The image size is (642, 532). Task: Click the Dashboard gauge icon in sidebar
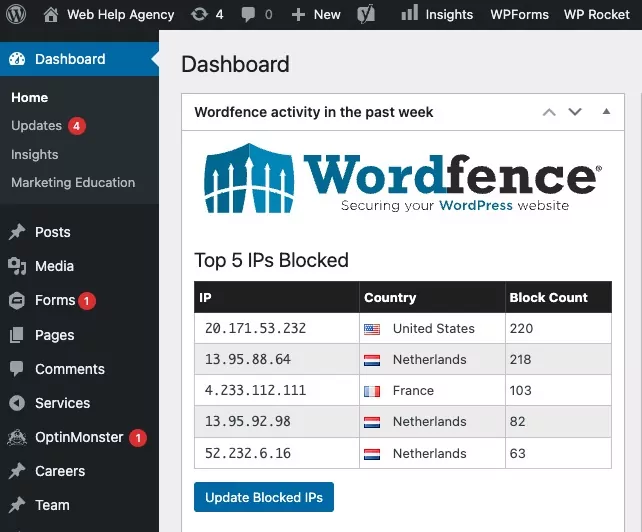[17, 59]
